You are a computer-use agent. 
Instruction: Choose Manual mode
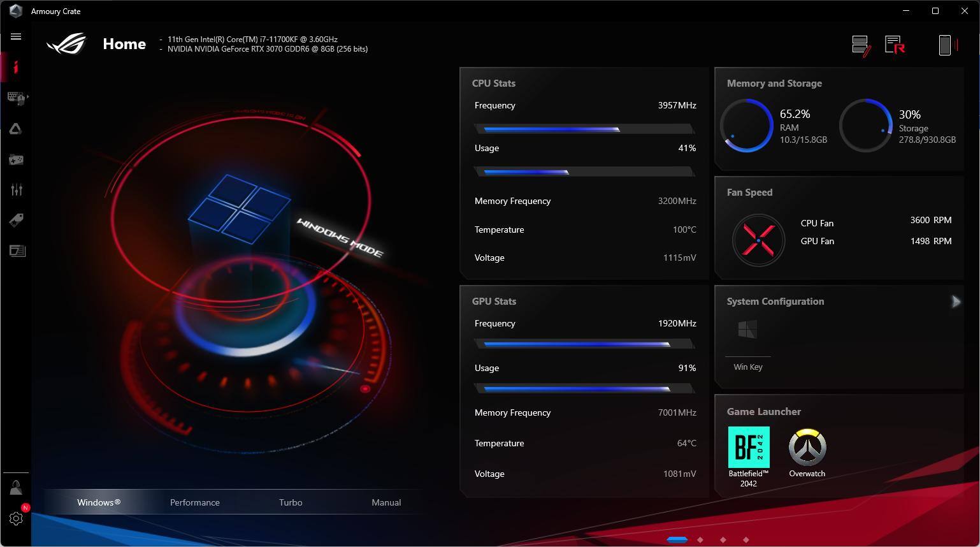pyautogui.click(x=386, y=502)
